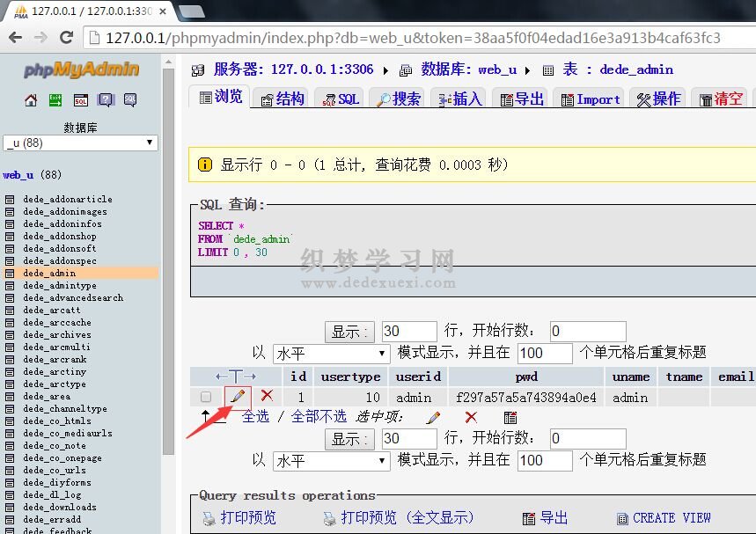The image size is (756, 534).
Task: Open the SQL tab
Action: tap(341, 99)
